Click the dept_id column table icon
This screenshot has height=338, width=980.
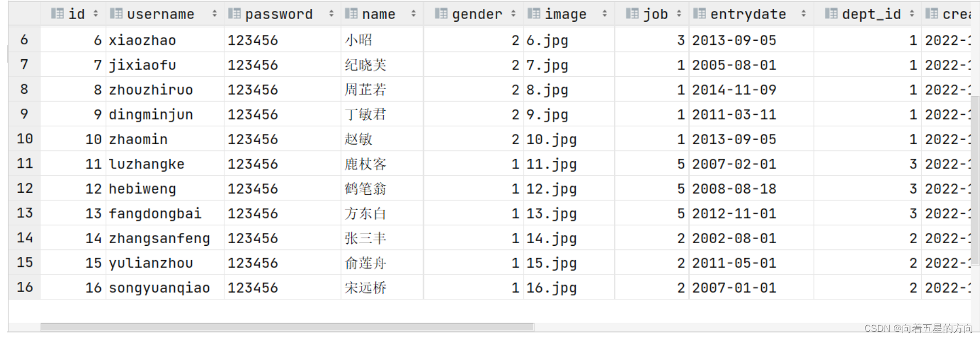coord(831,14)
